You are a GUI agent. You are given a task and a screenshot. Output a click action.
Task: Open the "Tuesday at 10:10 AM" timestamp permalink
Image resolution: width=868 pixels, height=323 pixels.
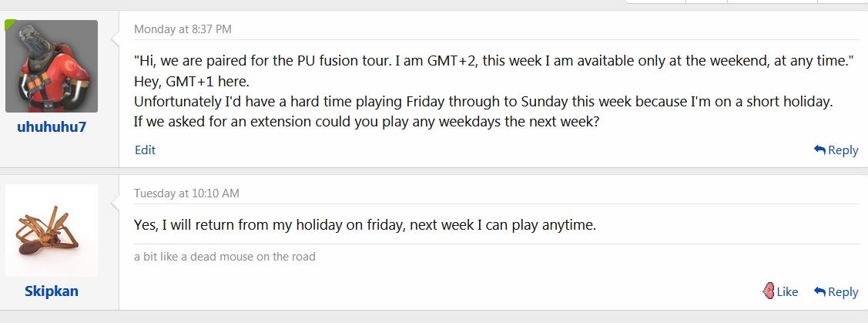point(186,193)
